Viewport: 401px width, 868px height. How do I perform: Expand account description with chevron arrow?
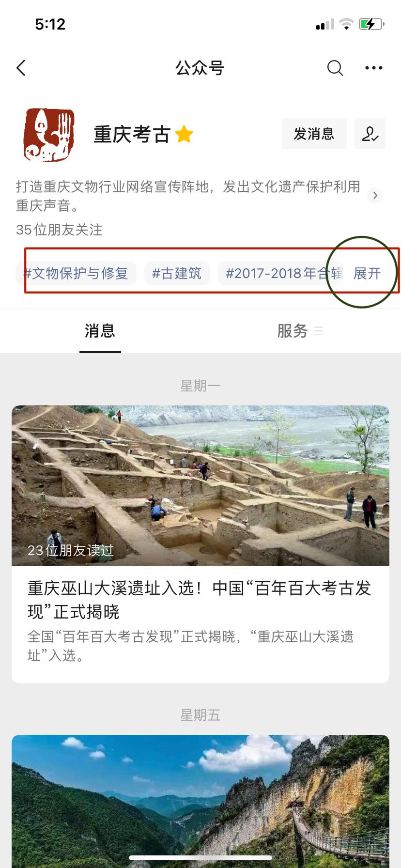375,196
